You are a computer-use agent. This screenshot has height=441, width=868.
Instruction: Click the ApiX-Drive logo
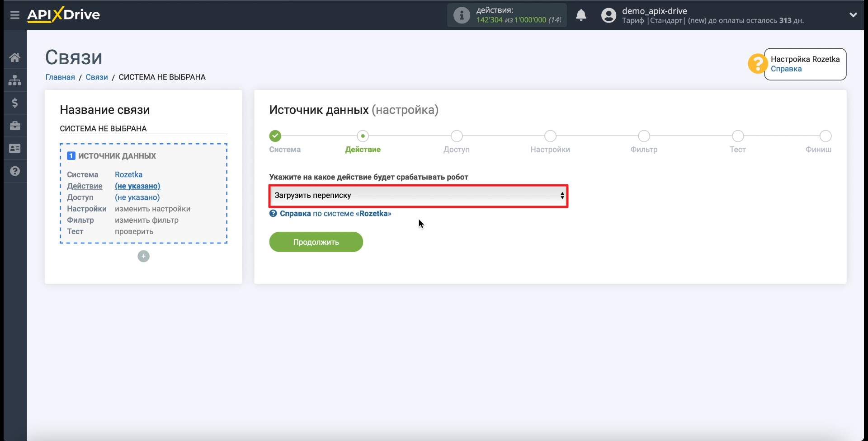(x=64, y=15)
